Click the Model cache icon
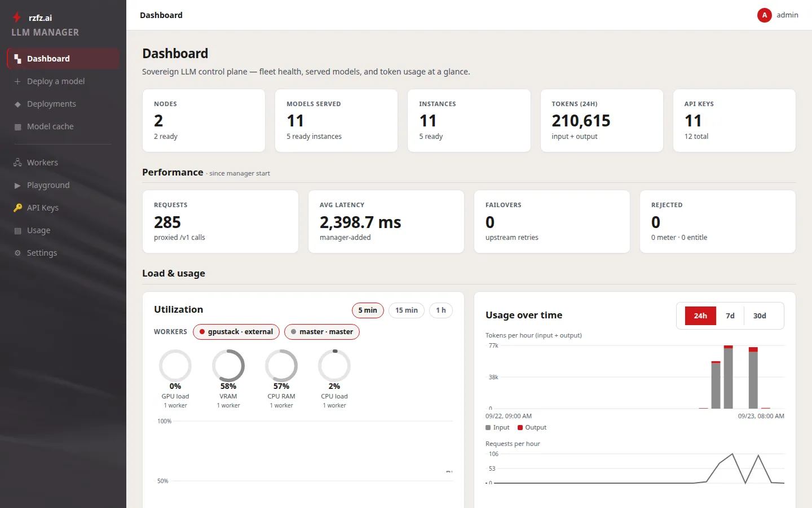Image resolution: width=812 pixels, height=508 pixels. (x=17, y=126)
